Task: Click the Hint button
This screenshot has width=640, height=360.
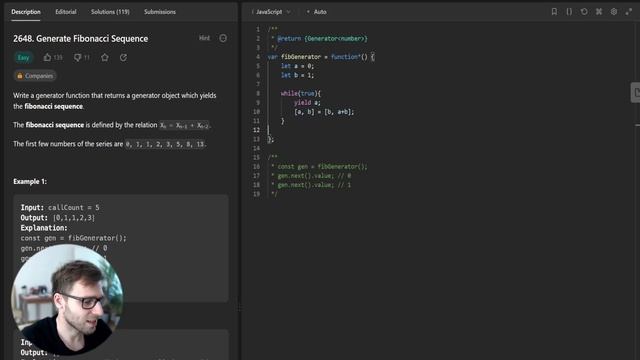Action: tap(204, 38)
